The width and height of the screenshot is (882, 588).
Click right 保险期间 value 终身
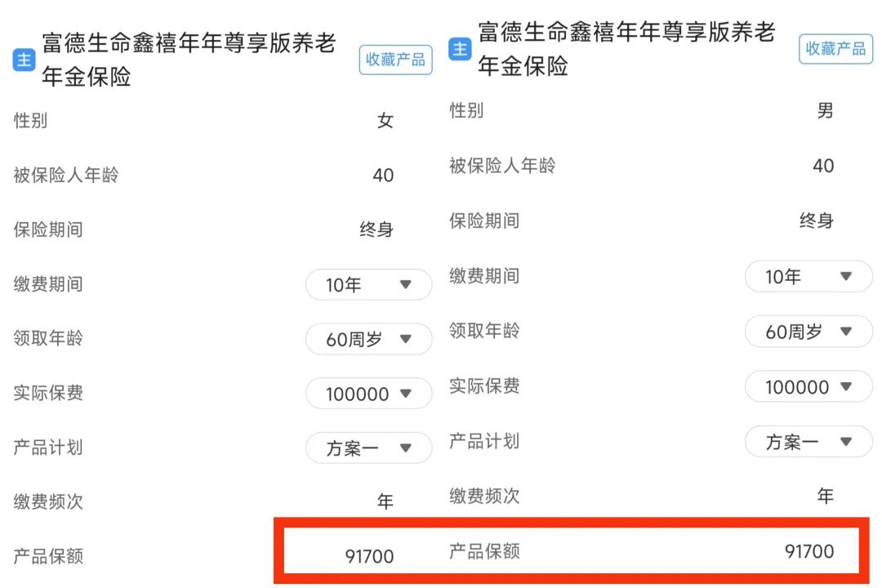pyautogui.click(x=816, y=220)
